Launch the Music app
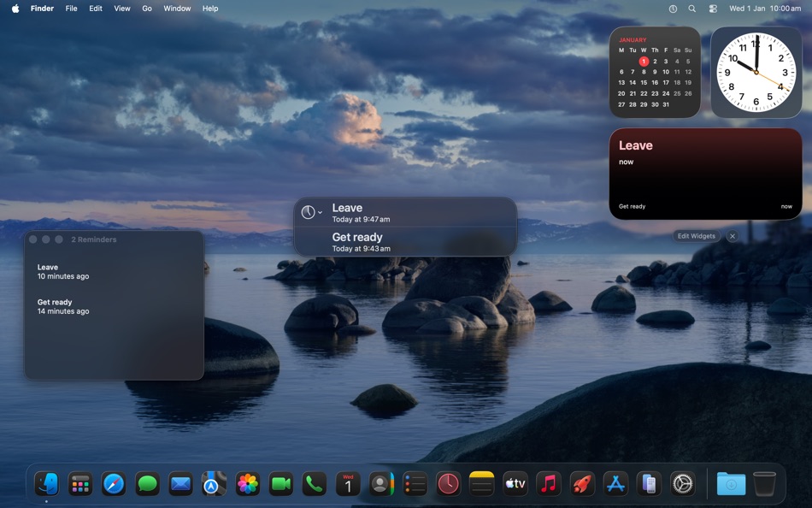812x508 pixels. click(548, 483)
